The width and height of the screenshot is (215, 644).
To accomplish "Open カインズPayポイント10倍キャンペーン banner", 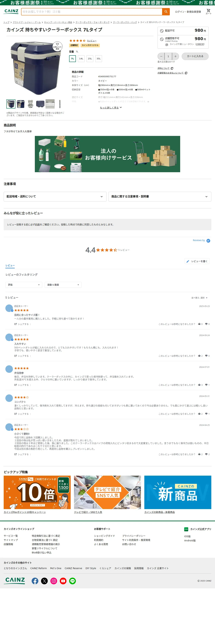I will (x=37, y=493).
